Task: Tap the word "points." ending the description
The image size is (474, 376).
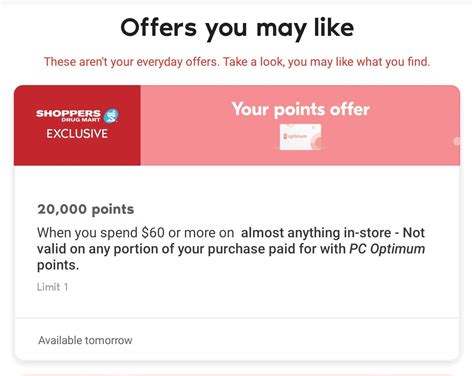Action: [58, 265]
